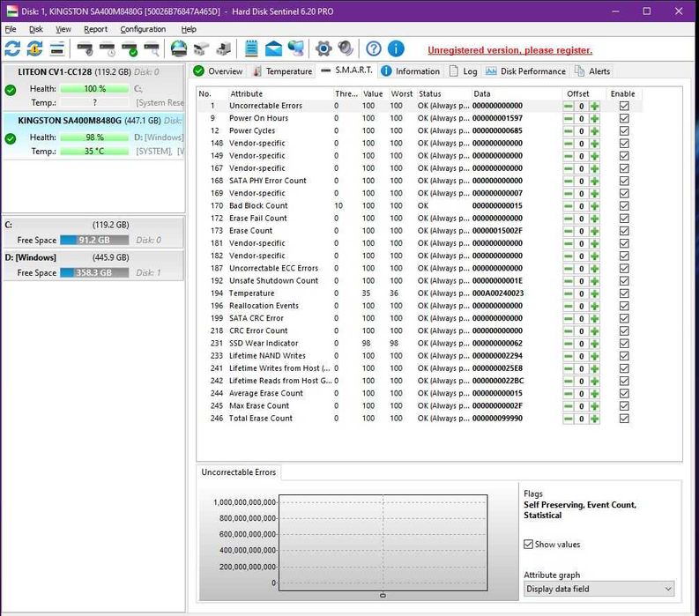Increase offset for Uncorrectable Errors row
The image size is (699, 616).
(594, 106)
